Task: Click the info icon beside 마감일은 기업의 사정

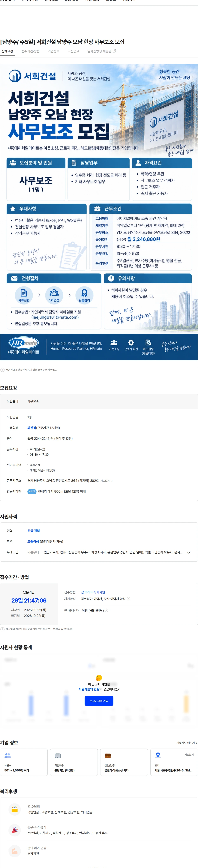Action: pyautogui.click(x=3, y=629)
